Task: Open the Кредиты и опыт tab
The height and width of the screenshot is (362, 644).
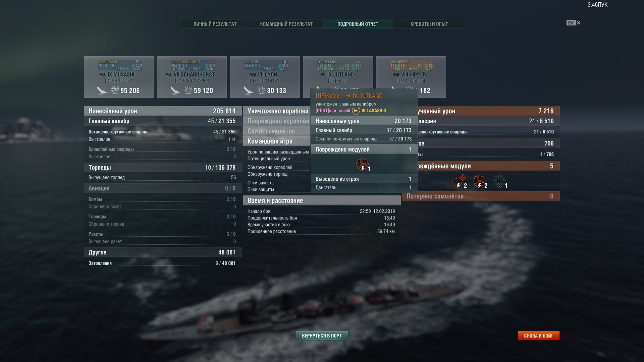Action: (x=429, y=24)
